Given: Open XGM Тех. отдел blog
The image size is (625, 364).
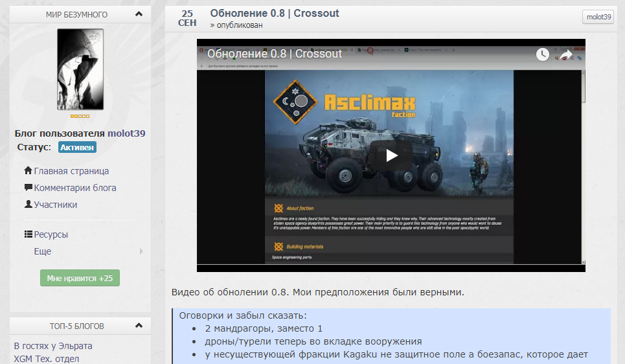Looking at the screenshot, I should click(x=46, y=359).
